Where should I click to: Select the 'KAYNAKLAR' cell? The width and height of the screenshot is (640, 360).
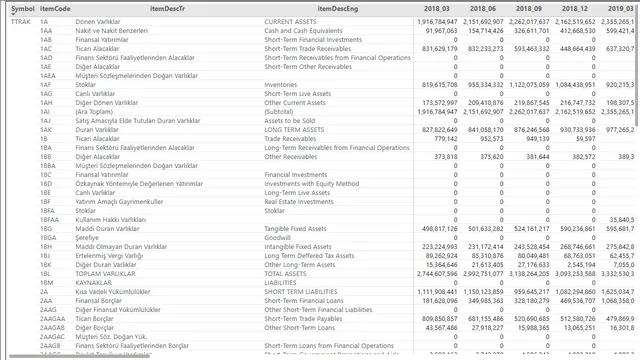[x=93, y=282]
